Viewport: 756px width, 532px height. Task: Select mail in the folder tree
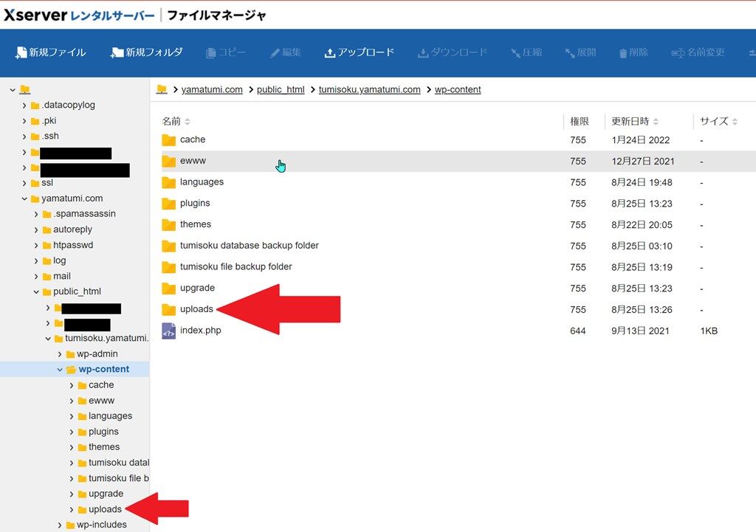click(x=62, y=276)
